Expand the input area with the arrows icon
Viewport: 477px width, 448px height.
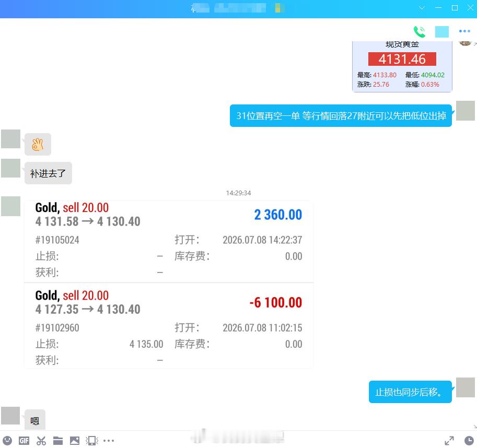click(x=449, y=440)
